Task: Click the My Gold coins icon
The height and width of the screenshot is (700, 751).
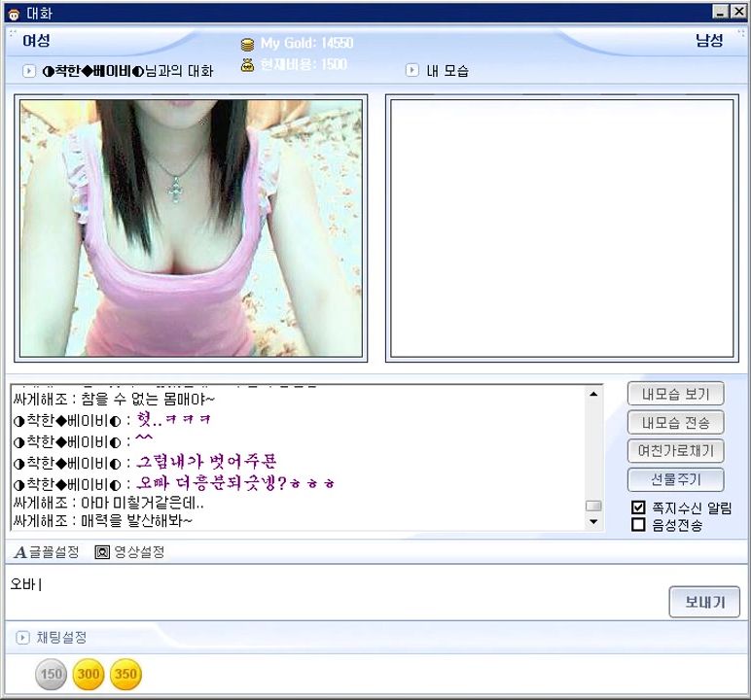Action: coord(247,44)
